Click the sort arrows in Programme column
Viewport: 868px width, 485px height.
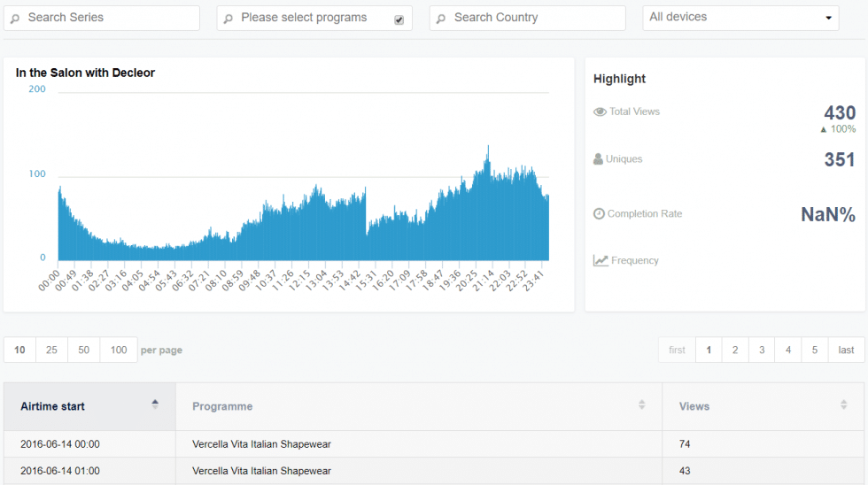pos(641,405)
